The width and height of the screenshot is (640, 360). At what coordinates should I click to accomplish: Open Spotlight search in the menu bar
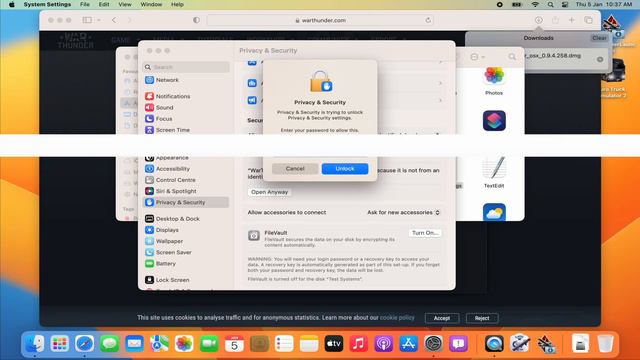pos(550,4)
